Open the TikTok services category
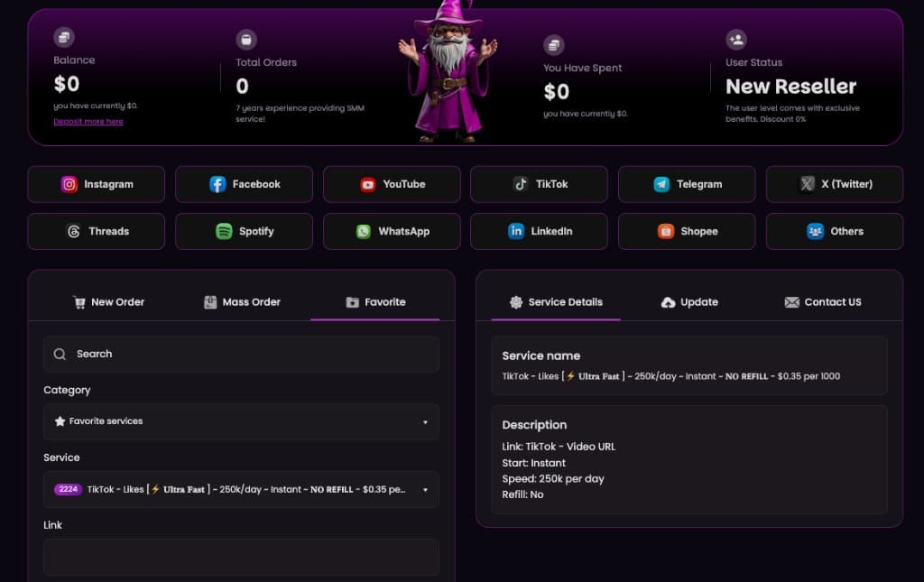Image resolution: width=924 pixels, height=582 pixels. coord(540,184)
